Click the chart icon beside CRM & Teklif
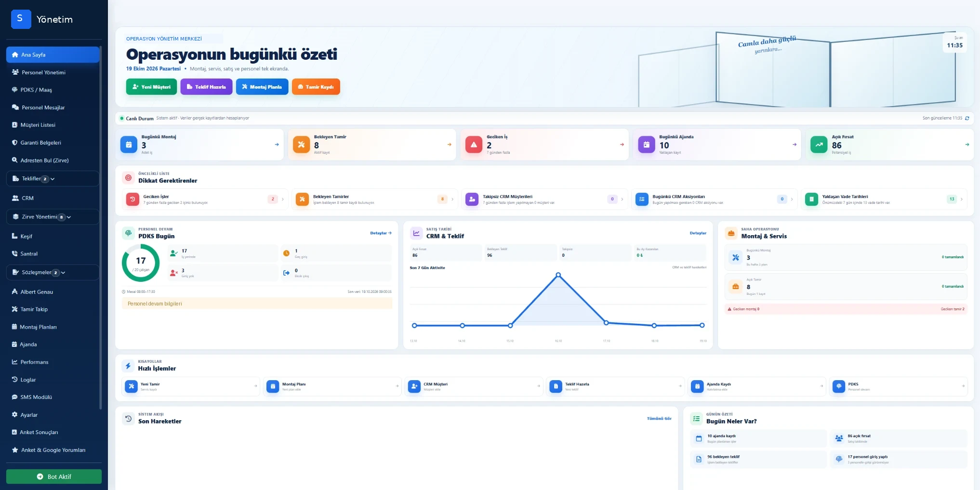Image resolution: width=980 pixels, height=490 pixels. pos(416,233)
